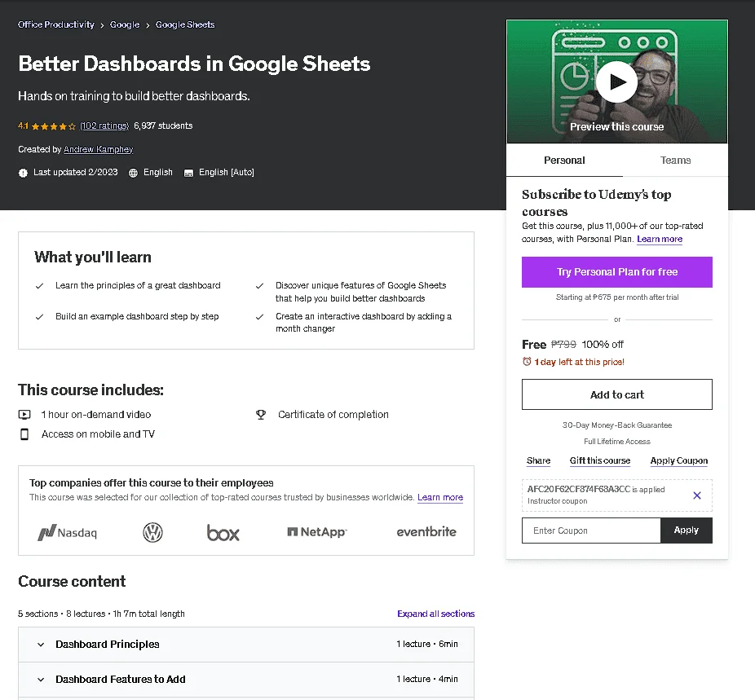Open Office Productivity breadcrumb
This screenshot has width=755, height=700.
pos(56,24)
